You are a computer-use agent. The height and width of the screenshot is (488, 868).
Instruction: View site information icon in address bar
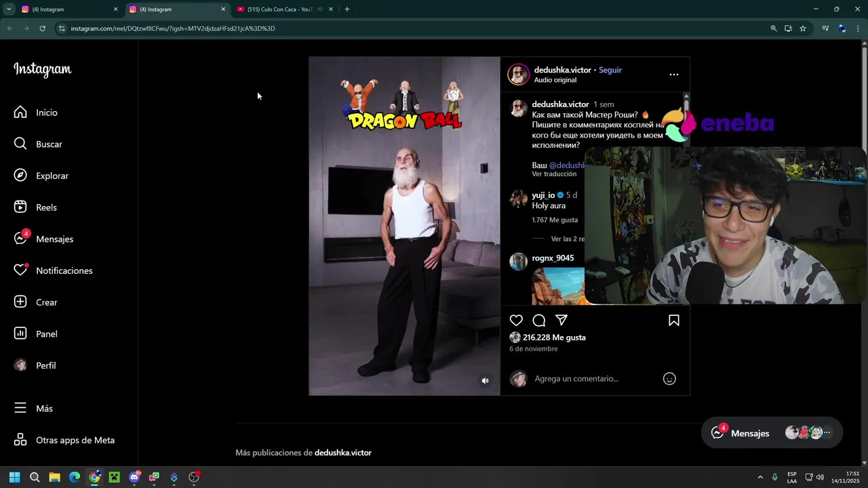pos(62,28)
